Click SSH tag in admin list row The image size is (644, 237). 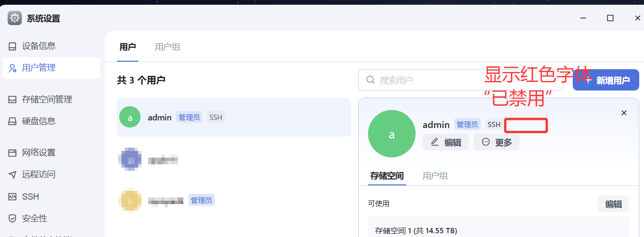[x=216, y=117]
